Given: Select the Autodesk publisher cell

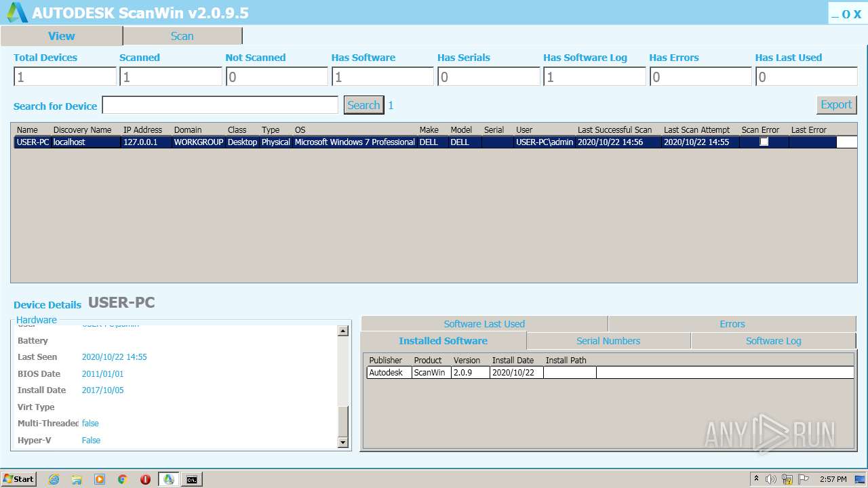Looking at the screenshot, I should click(x=389, y=372).
